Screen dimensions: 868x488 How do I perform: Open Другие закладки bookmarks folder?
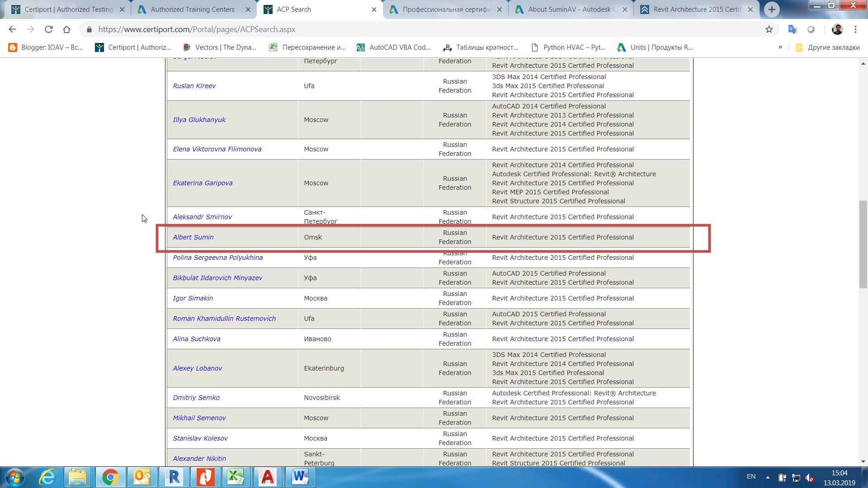[828, 47]
